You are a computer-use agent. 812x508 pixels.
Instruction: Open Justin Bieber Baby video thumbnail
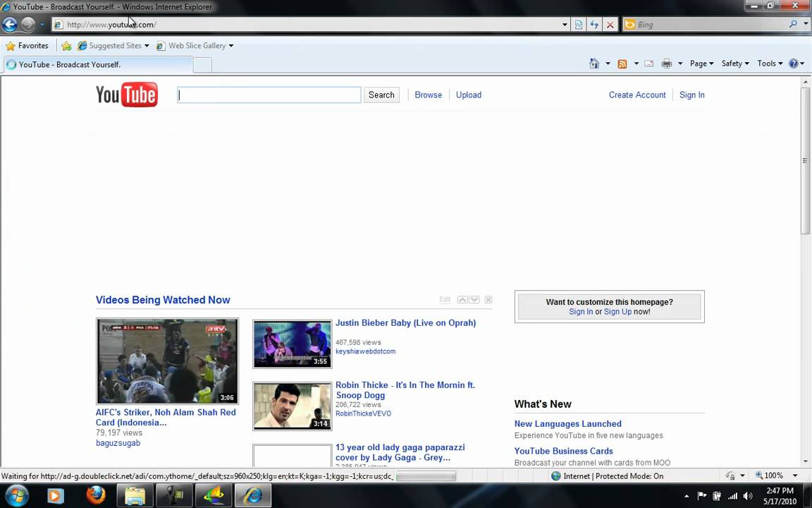click(292, 344)
